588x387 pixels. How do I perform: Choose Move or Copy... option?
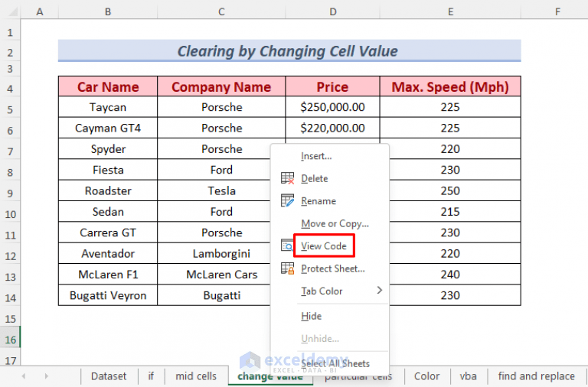330,223
